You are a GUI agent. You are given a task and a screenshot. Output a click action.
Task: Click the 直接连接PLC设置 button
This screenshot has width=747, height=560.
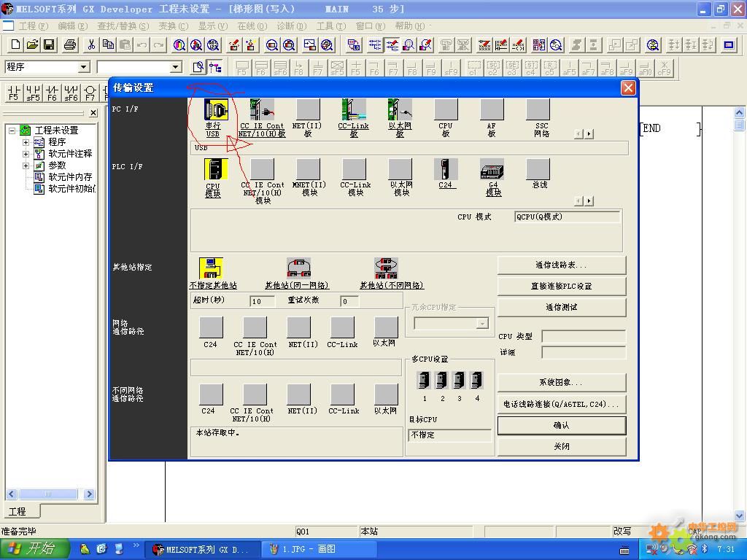click(562, 286)
